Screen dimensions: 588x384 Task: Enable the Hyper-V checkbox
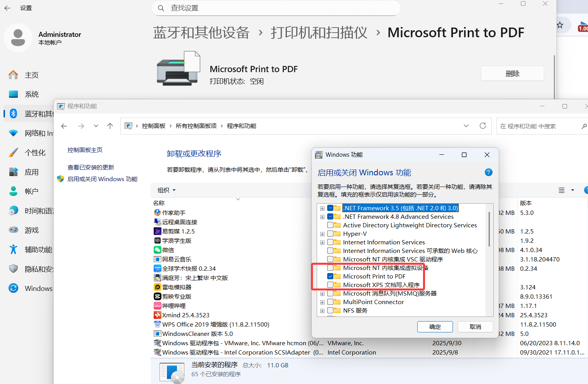coord(330,234)
